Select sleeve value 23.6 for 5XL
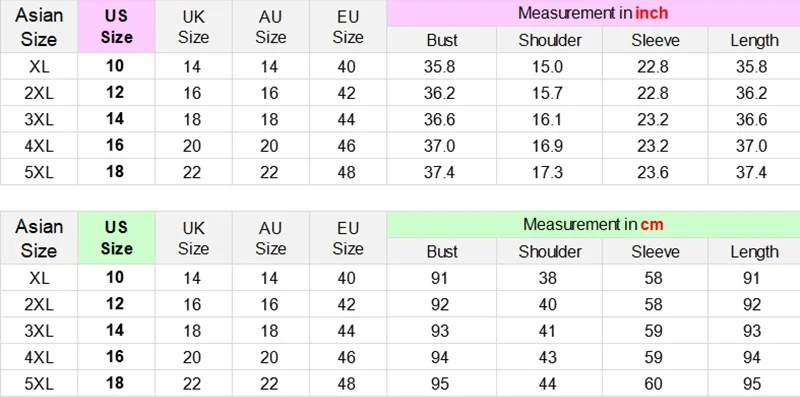Image resolution: width=800 pixels, height=397 pixels. [x=653, y=172]
